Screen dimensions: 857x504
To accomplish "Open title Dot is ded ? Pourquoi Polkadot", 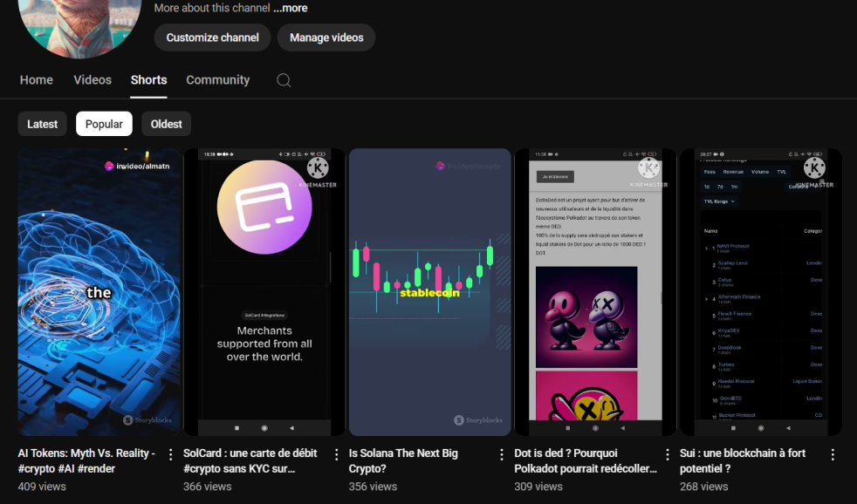I will coord(586,461).
